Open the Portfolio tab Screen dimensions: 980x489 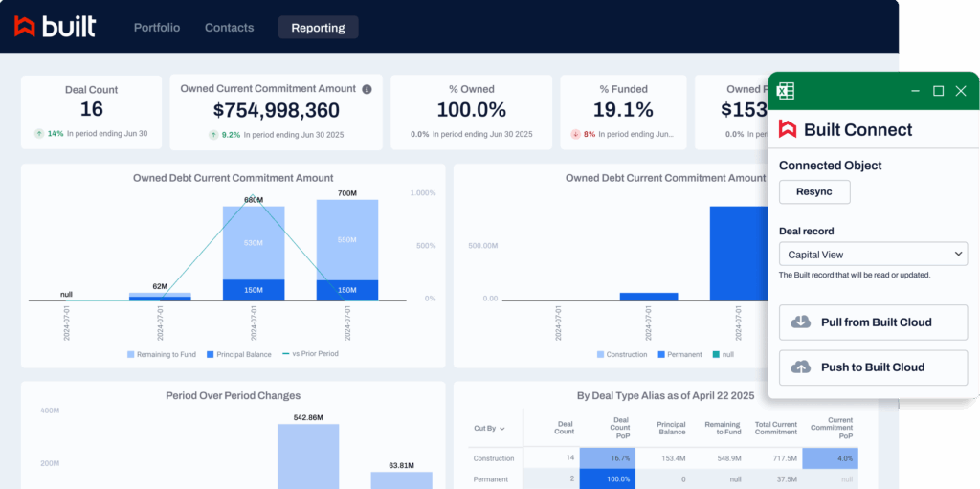(x=157, y=28)
